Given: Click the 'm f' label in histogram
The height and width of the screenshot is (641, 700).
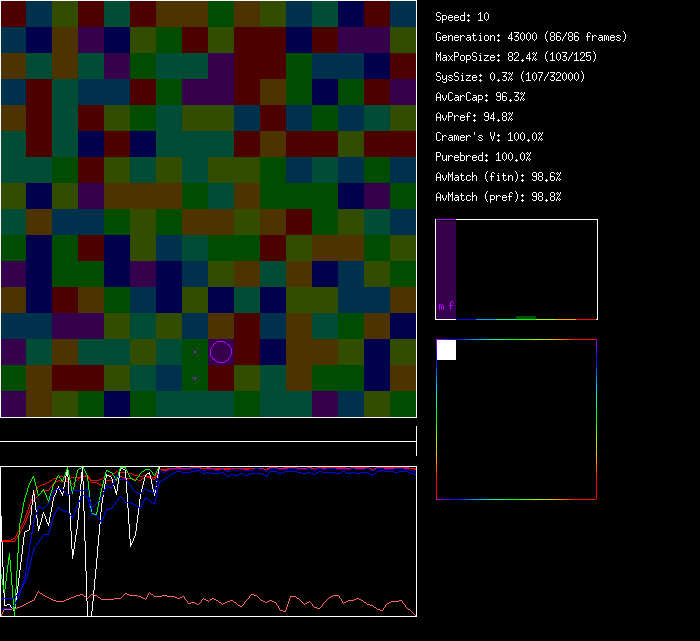Looking at the screenshot, I should click(x=445, y=307).
